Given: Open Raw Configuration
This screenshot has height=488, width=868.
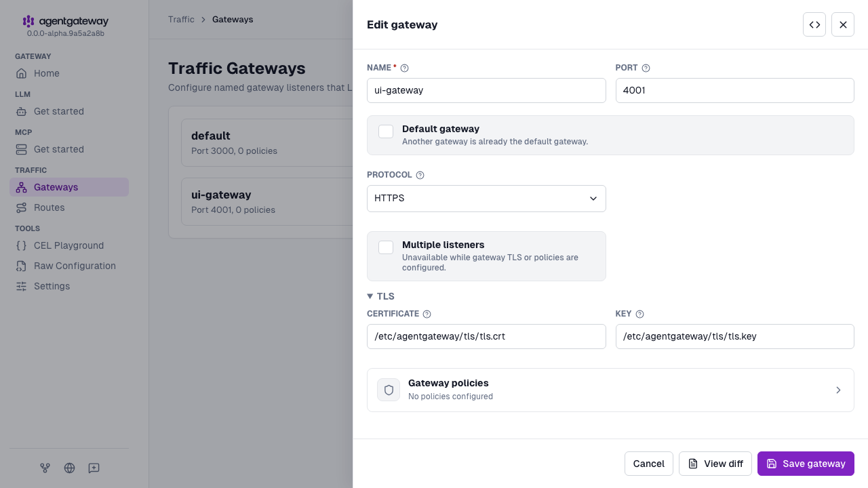Looking at the screenshot, I should coord(69,266).
